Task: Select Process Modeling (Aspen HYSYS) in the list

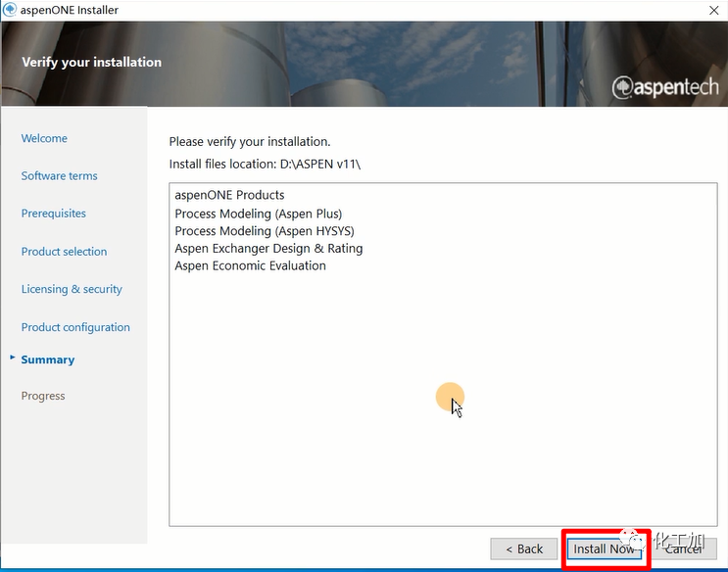Action: [x=264, y=231]
